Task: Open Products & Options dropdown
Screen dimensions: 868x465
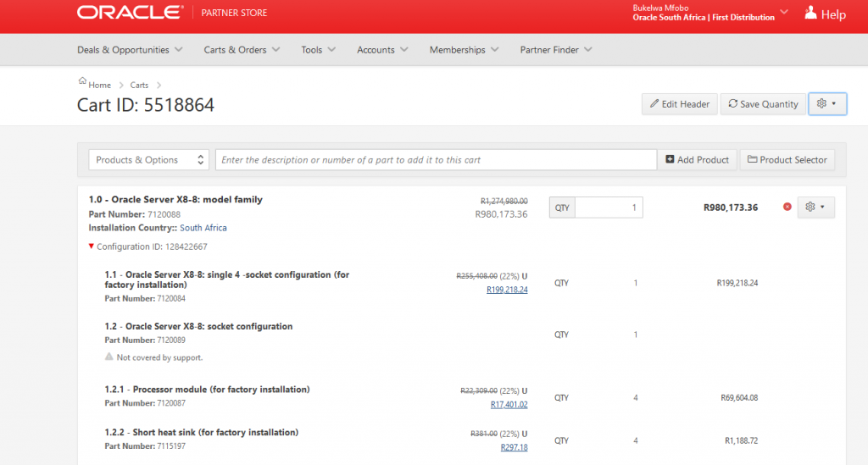Action: point(149,160)
